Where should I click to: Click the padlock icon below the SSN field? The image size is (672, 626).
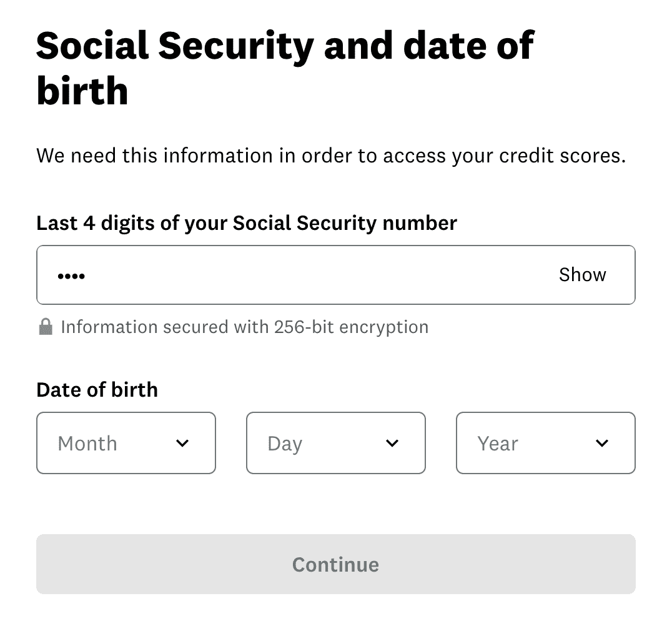pos(45,327)
